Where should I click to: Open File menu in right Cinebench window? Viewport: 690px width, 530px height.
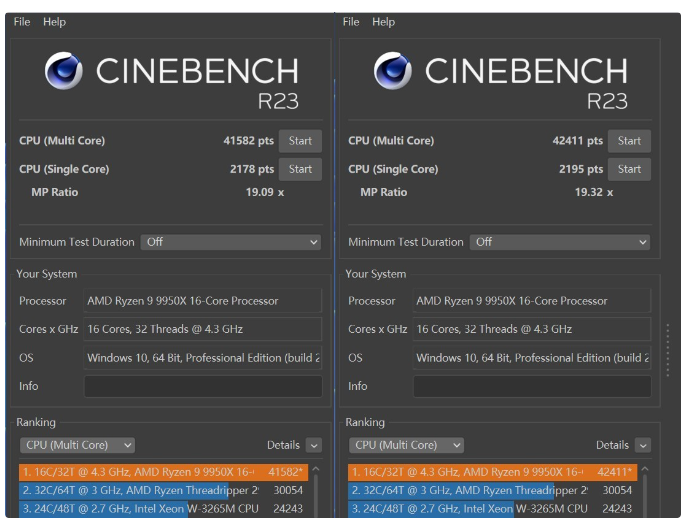coord(351,22)
